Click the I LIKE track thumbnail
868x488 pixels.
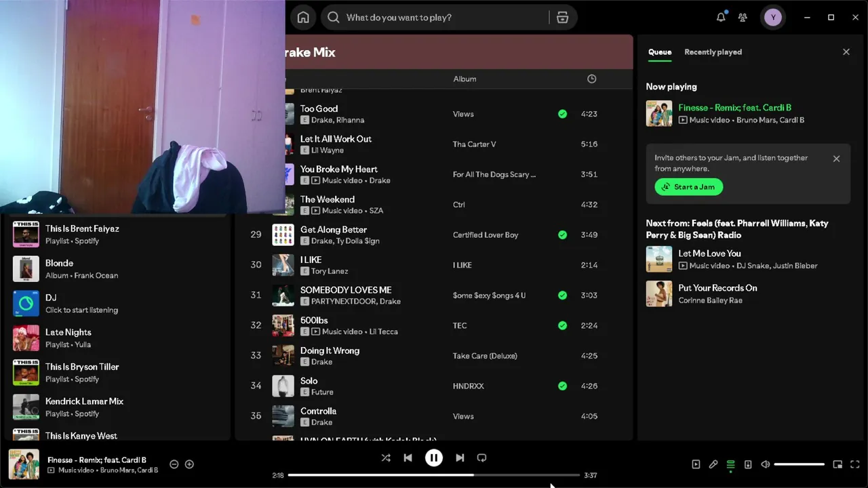[283, 265]
